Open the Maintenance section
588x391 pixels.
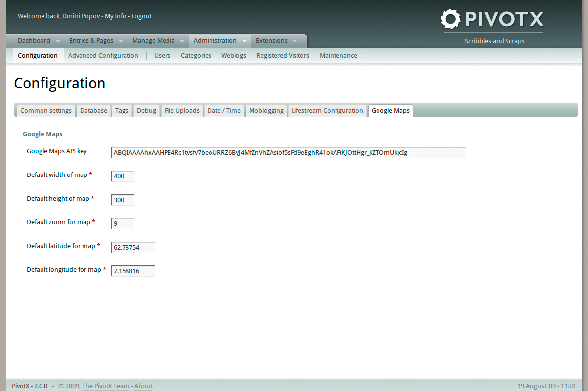[338, 55]
